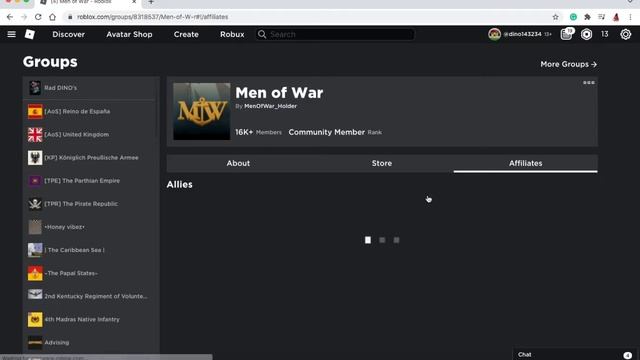This screenshot has height=360, width=640.
Task: Close the Men of War browser tab
Action: [134, 2]
